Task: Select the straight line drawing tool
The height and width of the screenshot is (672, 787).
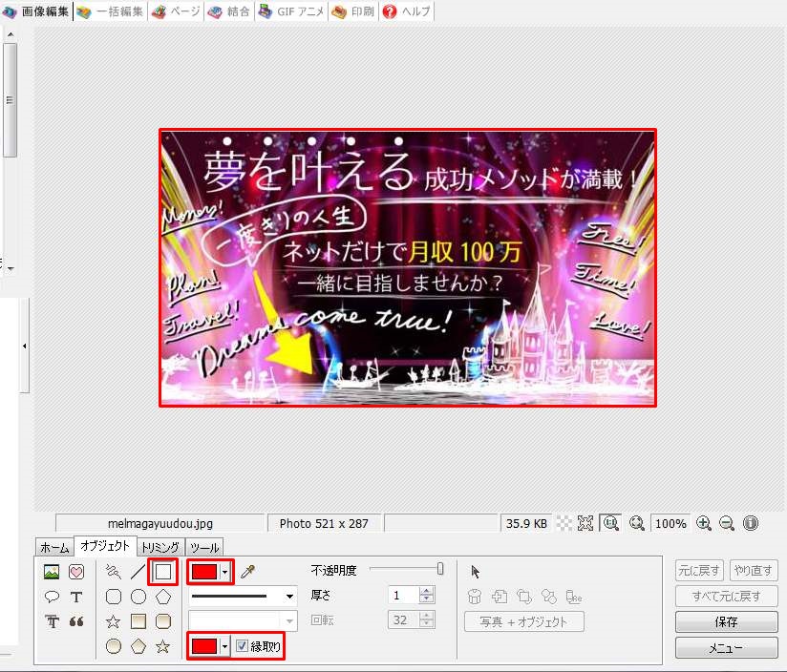Action: point(138,572)
